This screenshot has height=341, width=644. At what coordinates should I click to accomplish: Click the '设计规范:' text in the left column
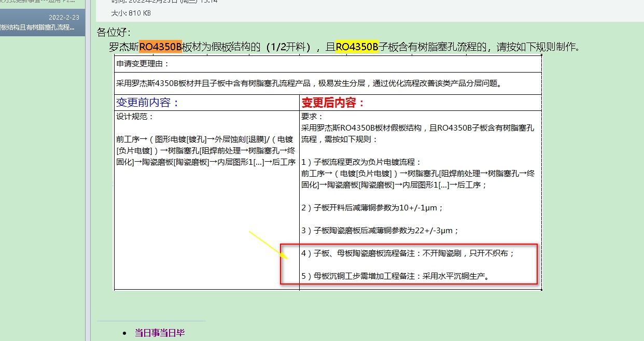point(135,117)
